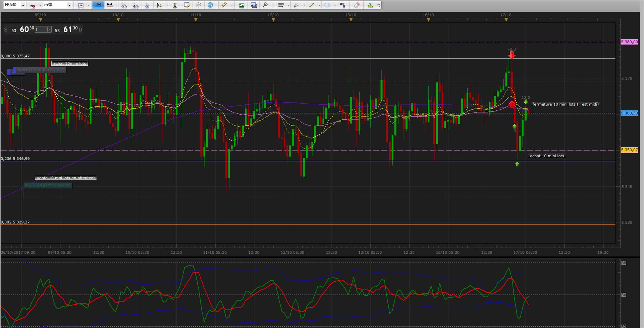The image size is (644, 328).
Task: Toggle the chart link icon with red X
Action: click(33, 5)
